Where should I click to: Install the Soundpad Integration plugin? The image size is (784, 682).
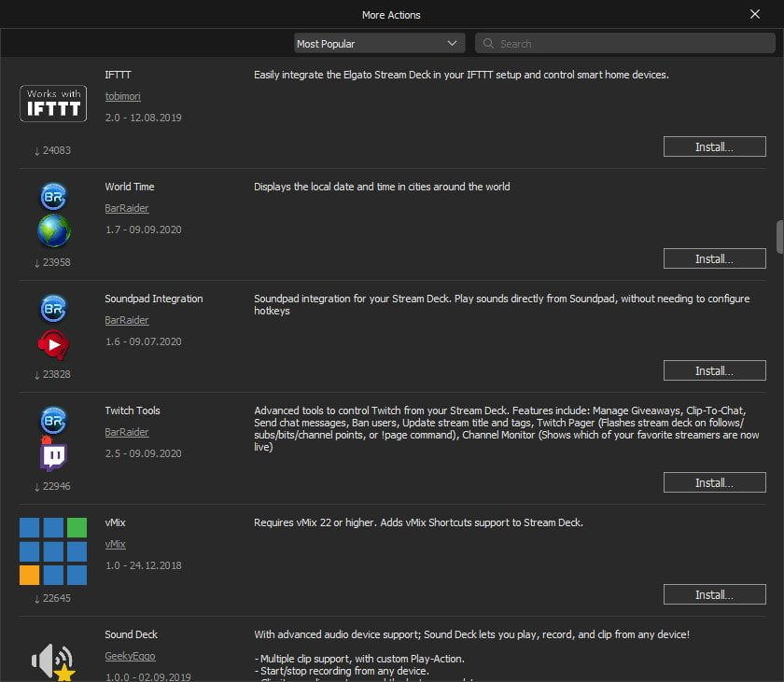pos(715,370)
